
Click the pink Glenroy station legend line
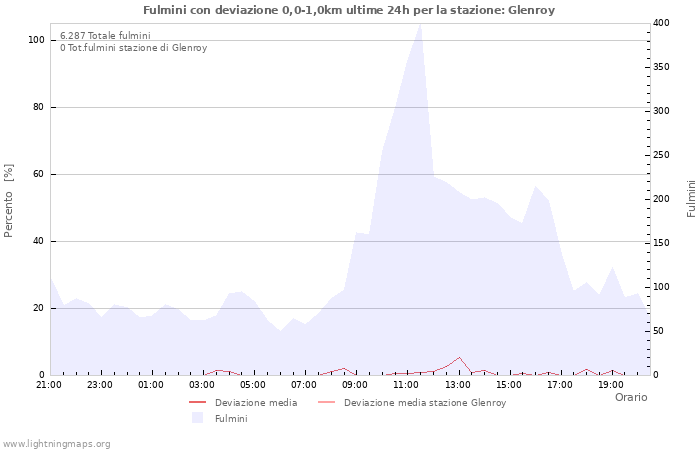(326, 402)
